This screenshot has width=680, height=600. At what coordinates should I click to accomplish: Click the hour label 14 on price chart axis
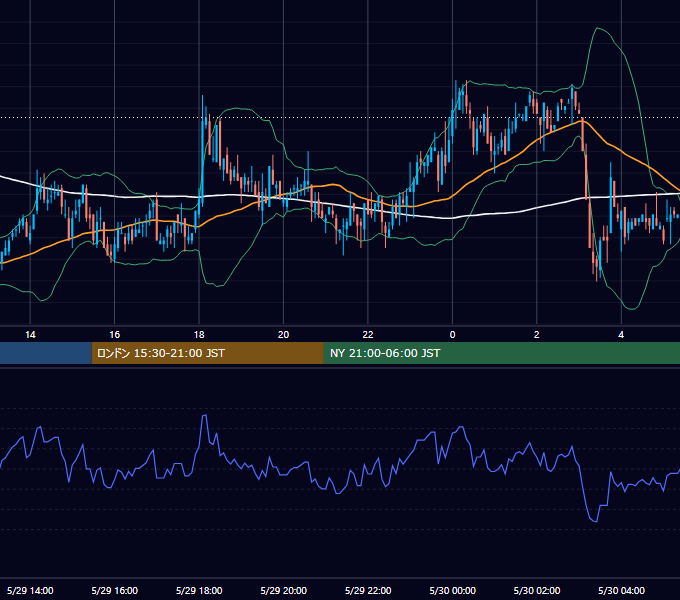click(x=30, y=335)
